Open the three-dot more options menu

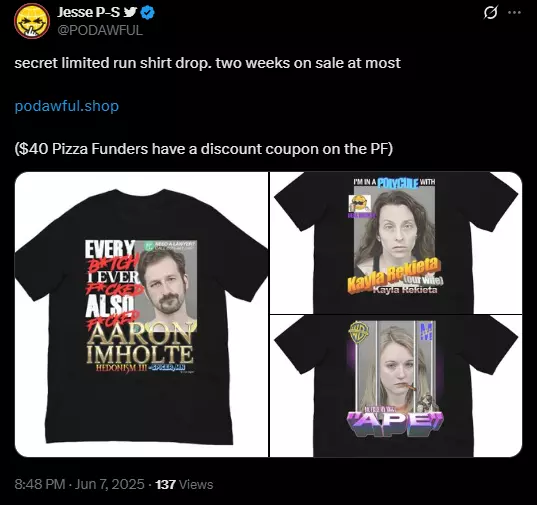pyautogui.click(x=514, y=13)
